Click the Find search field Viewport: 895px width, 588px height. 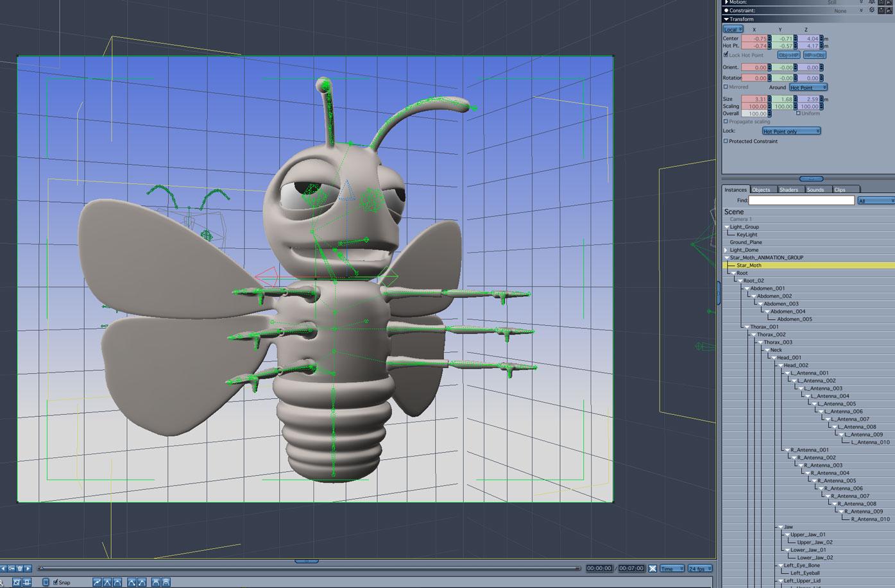pos(802,201)
